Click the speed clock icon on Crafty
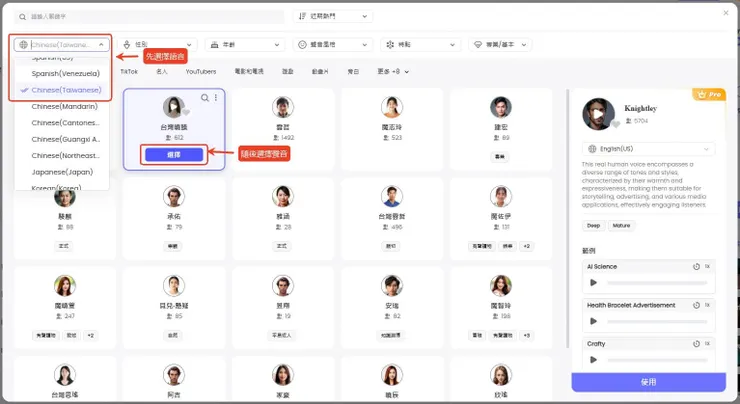740x404 pixels. [696, 344]
